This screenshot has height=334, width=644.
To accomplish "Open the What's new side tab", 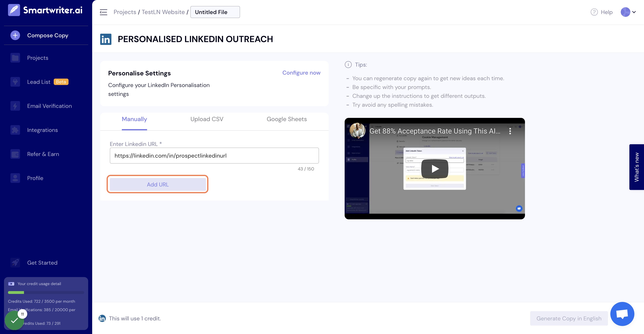I will [637, 167].
